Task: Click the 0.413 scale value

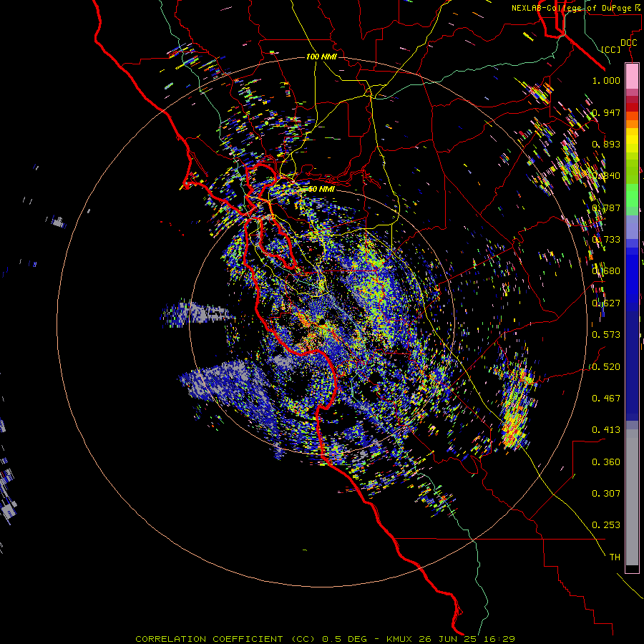Action: click(x=606, y=430)
